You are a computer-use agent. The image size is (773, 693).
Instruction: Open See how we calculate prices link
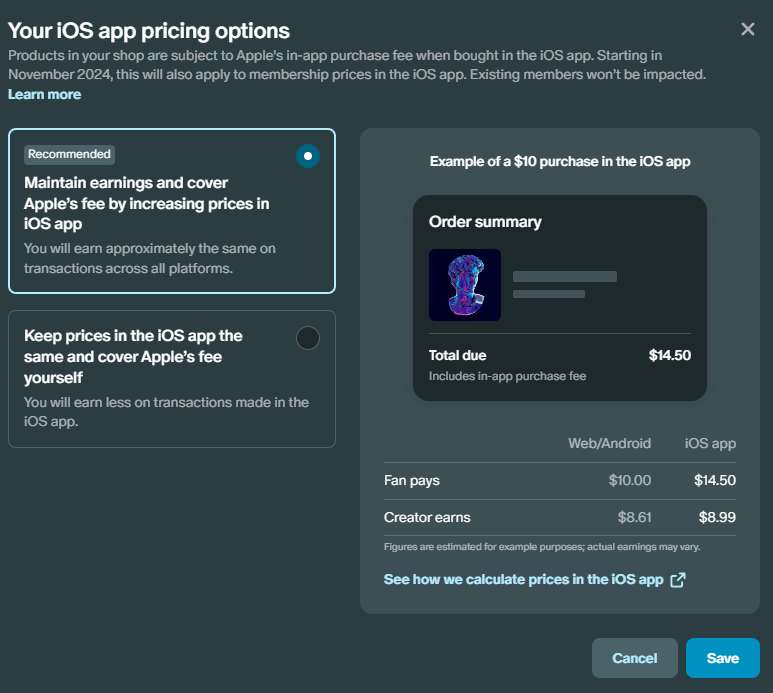[523, 580]
